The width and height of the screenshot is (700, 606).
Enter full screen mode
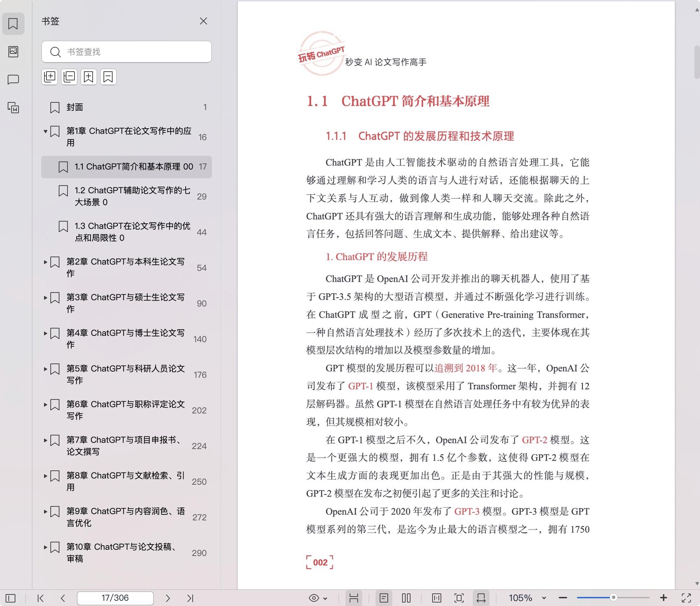[686, 598]
